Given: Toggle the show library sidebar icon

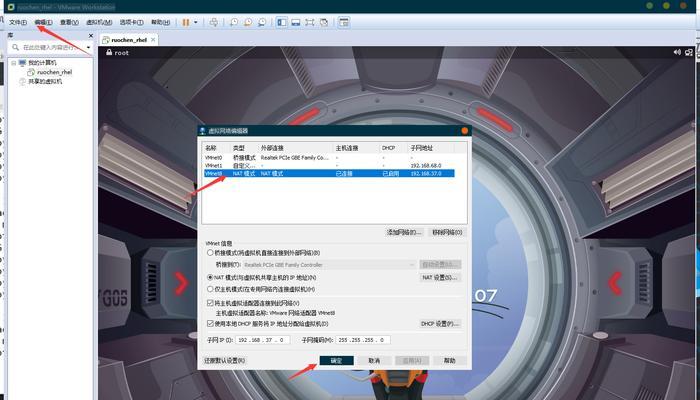Looking at the screenshot, I should point(282,22).
